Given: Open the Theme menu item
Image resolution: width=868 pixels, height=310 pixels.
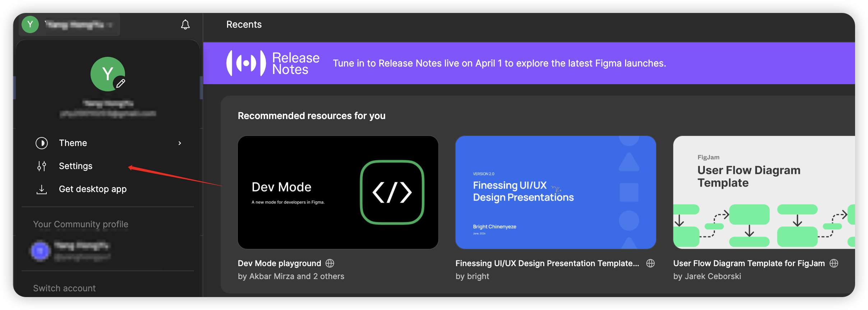Looking at the screenshot, I should [x=108, y=143].
